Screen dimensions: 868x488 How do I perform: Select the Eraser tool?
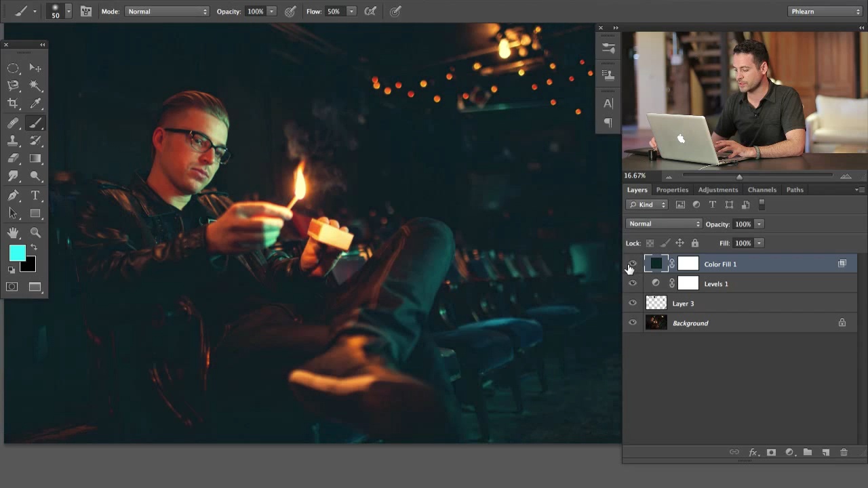pos(13,159)
